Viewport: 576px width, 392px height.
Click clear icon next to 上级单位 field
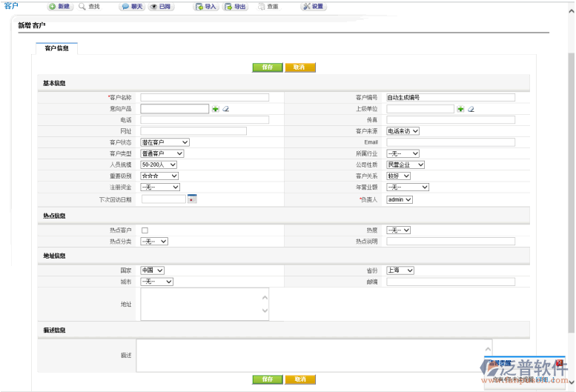[x=471, y=109]
